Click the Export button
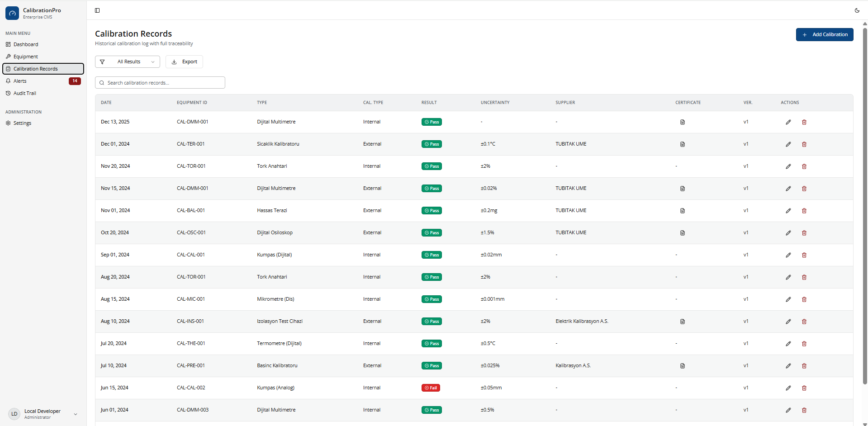This screenshot has height=426, width=868. tap(184, 62)
